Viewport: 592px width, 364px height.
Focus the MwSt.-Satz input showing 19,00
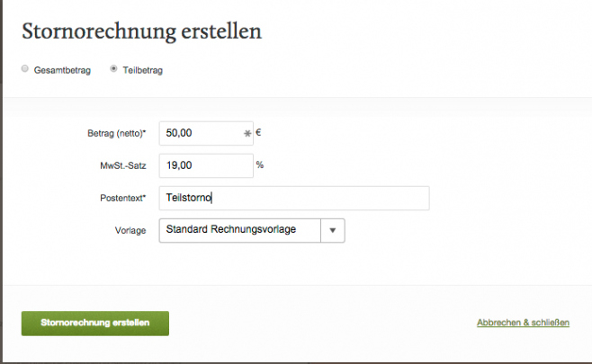[x=205, y=165]
